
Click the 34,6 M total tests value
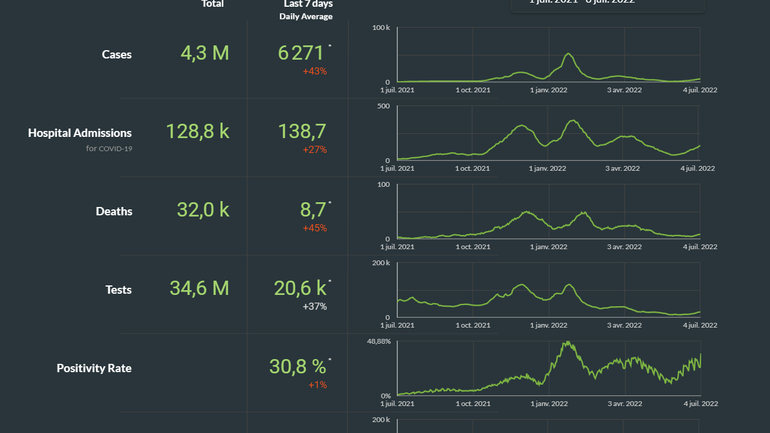pos(199,289)
